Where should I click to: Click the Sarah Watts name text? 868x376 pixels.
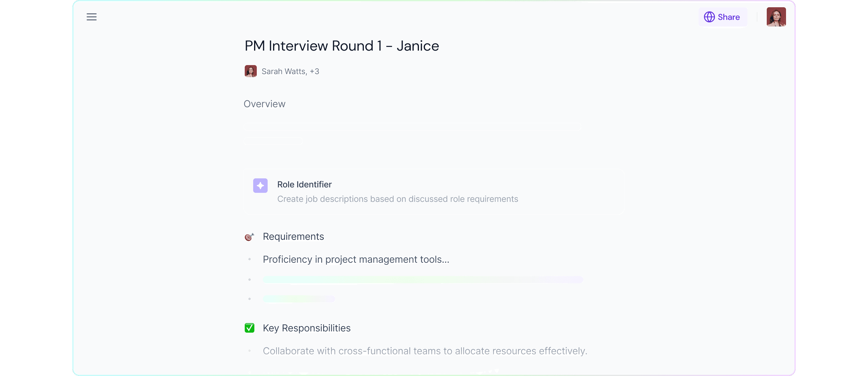284,71
